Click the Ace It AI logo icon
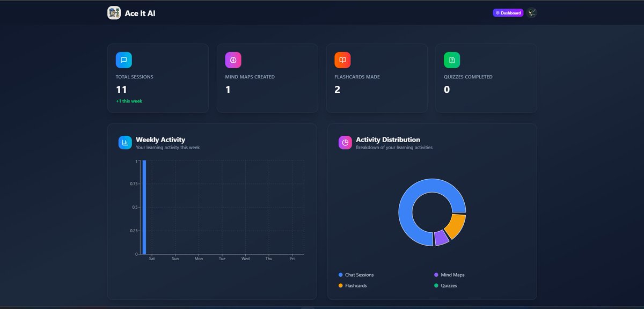The width and height of the screenshot is (644, 309). [114, 13]
